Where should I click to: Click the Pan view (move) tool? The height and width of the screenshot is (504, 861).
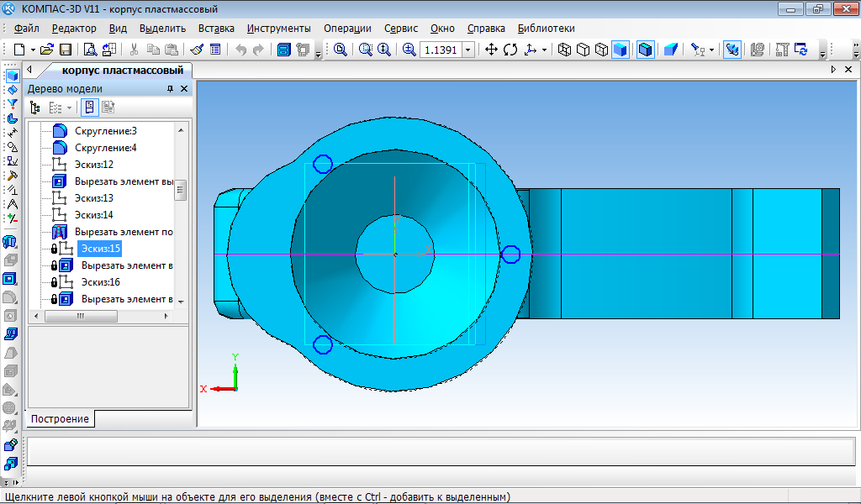[492, 50]
